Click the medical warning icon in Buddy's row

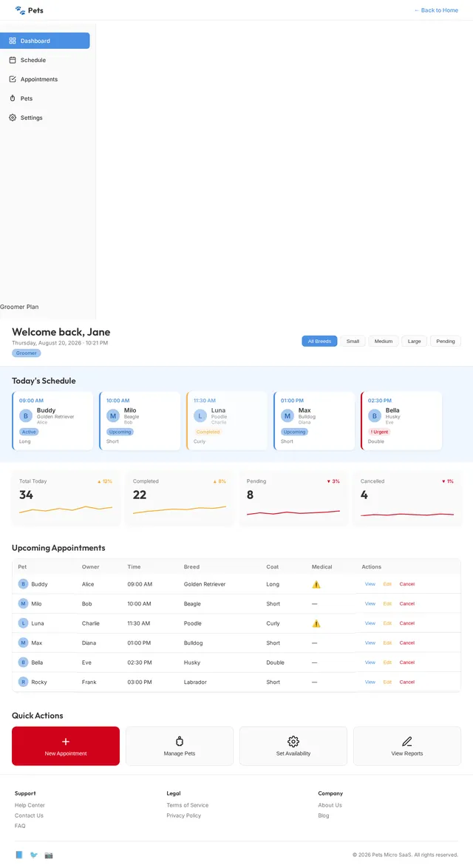(x=316, y=585)
